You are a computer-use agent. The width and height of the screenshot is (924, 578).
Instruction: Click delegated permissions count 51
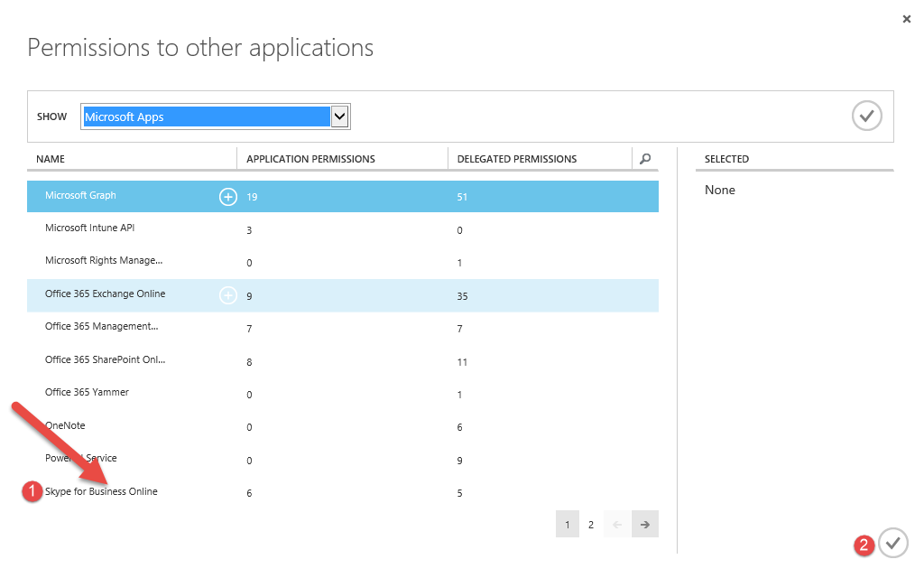[462, 197]
